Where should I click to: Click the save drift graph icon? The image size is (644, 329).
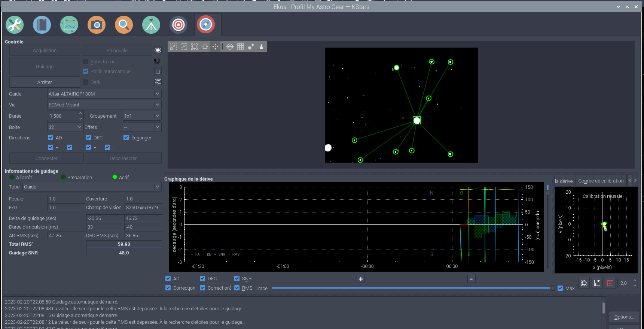pos(597,283)
